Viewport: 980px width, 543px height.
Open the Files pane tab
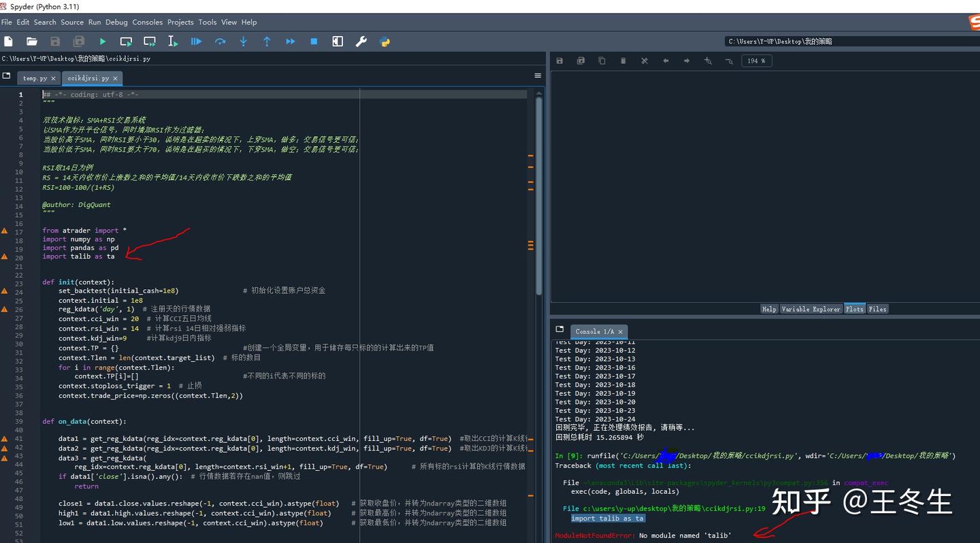(877, 309)
